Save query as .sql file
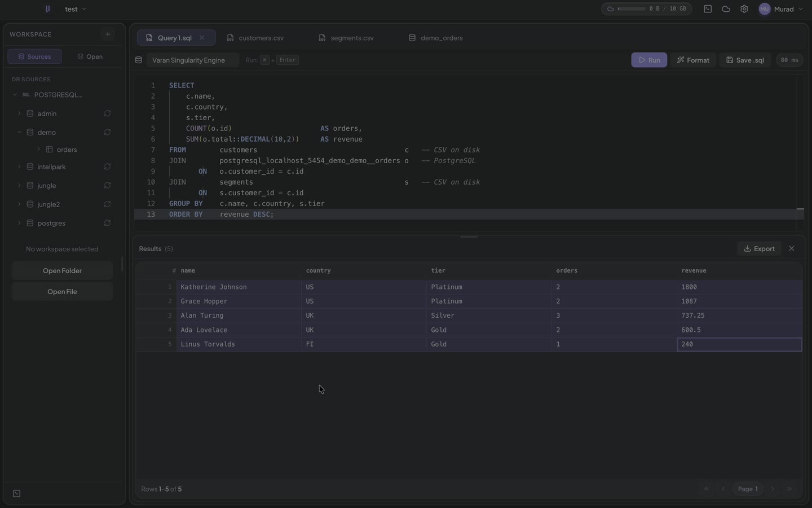 [x=745, y=60]
